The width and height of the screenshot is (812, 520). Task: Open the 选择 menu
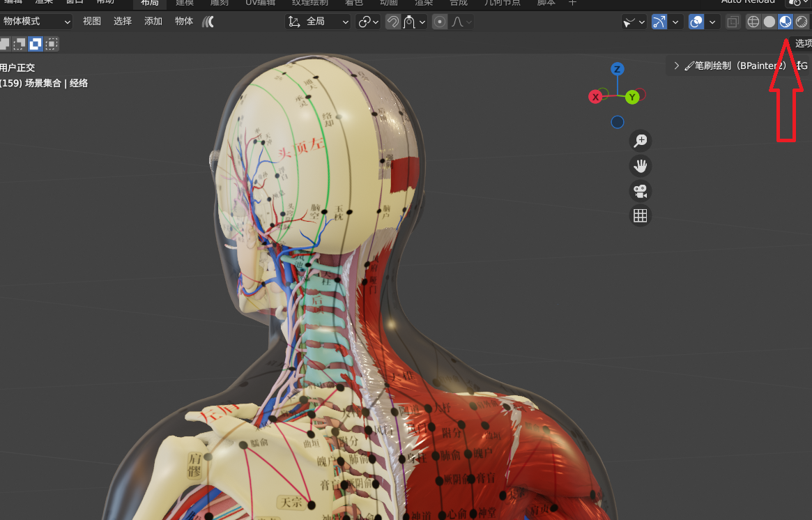(x=123, y=22)
